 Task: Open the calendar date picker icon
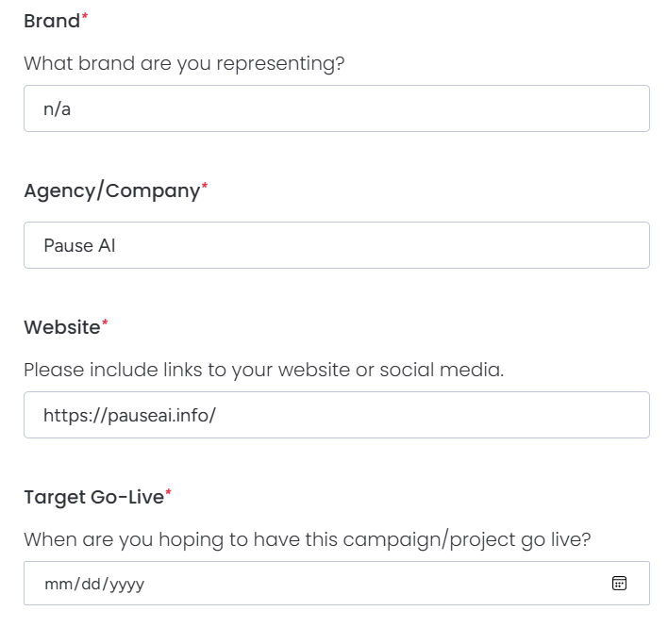tap(619, 584)
